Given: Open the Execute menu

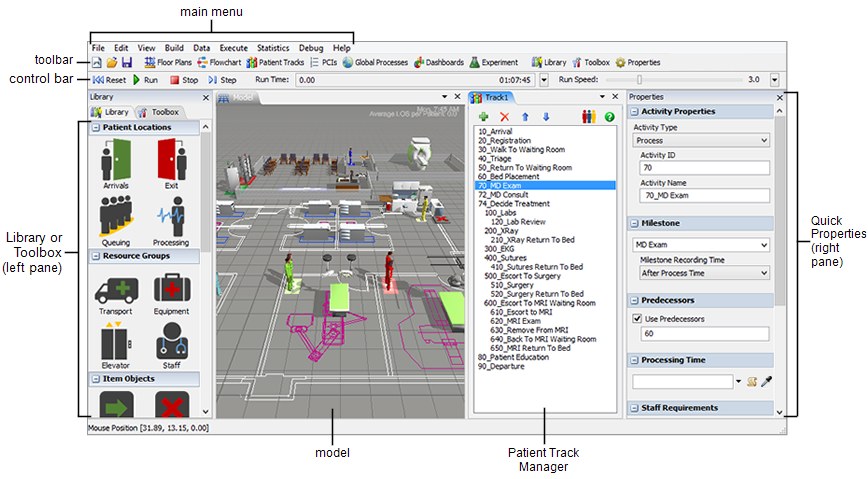Looking at the screenshot, I should [234, 48].
